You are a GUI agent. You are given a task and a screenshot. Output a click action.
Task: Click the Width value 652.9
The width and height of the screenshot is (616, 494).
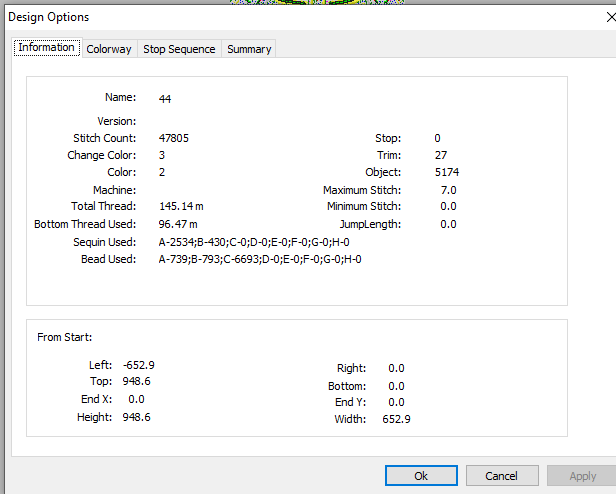point(396,419)
